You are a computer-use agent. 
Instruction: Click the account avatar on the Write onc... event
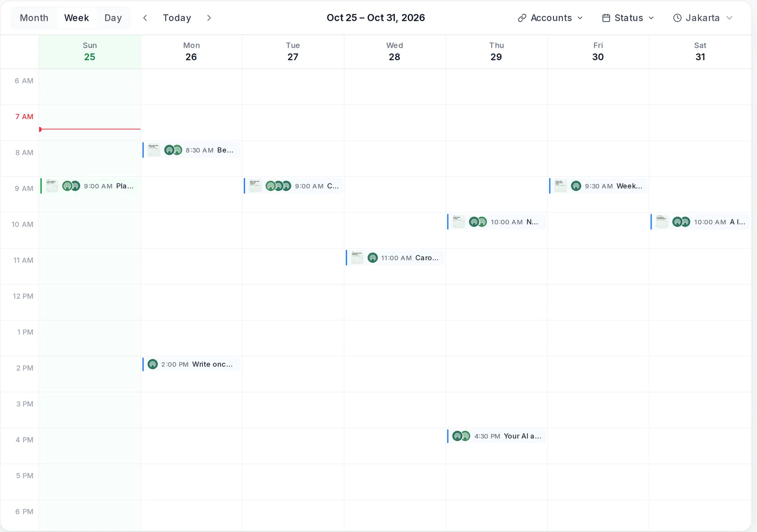coord(152,364)
